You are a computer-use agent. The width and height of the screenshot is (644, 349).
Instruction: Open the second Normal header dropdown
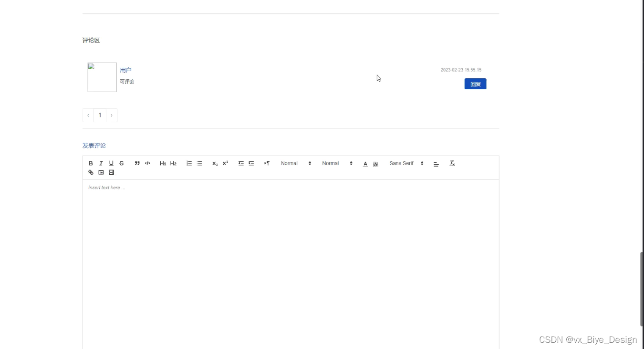click(x=337, y=163)
